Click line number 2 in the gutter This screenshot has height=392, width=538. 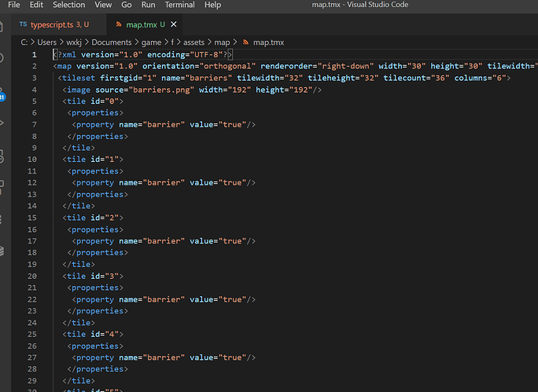pos(35,66)
